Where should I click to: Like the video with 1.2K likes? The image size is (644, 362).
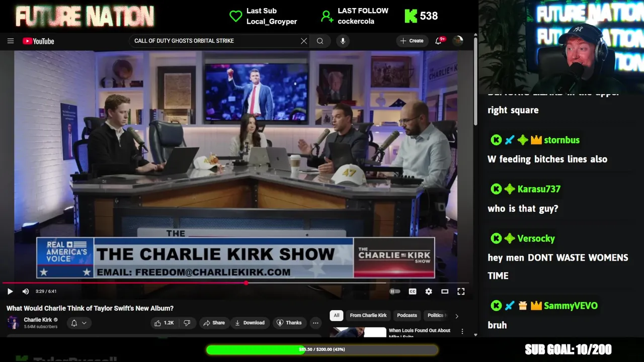pos(165,323)
